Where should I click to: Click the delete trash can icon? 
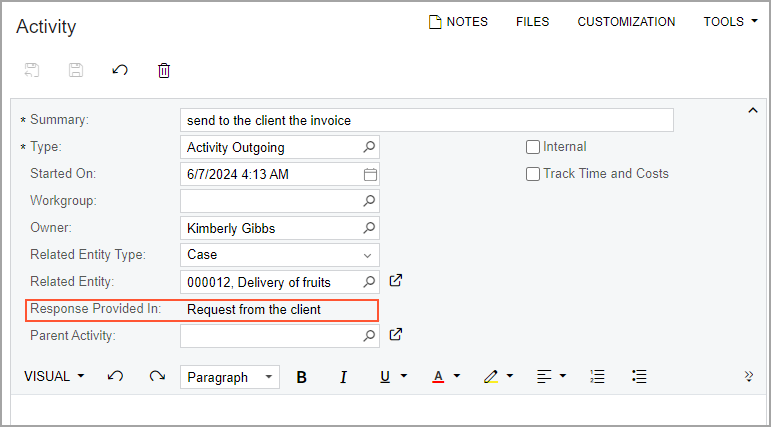click(164, 70)
